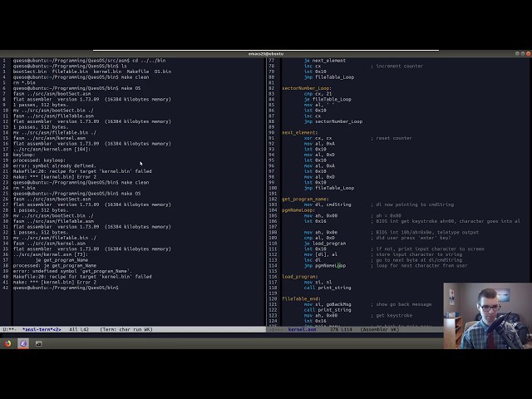Click the 'get_program_name:' label
Viewport: 532px width, 399px height.
click(x=305, y=199)
